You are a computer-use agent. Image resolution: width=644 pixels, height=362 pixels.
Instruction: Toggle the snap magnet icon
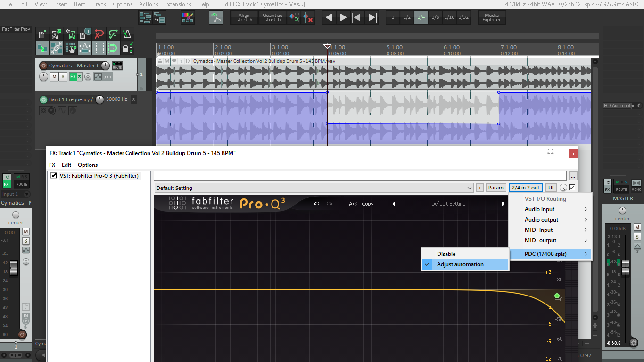[x=113, y=48]
